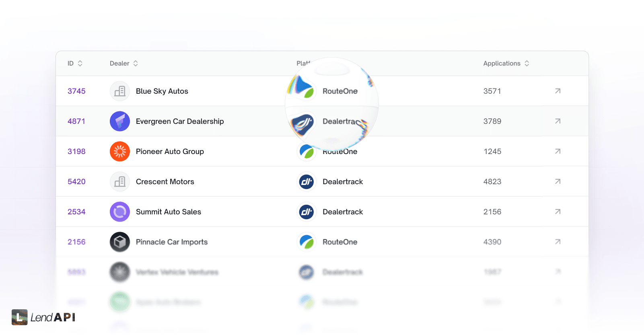Click applications count 3789
Screen dimensions: 644x335
point(492,121)
